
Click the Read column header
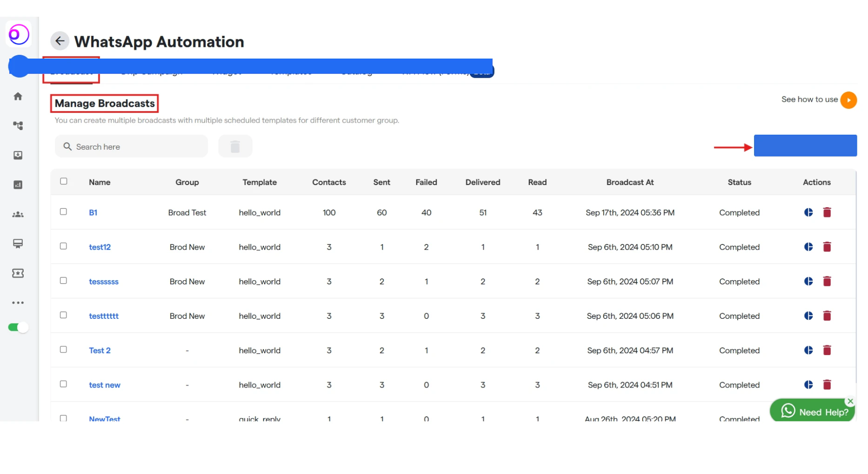537,182
